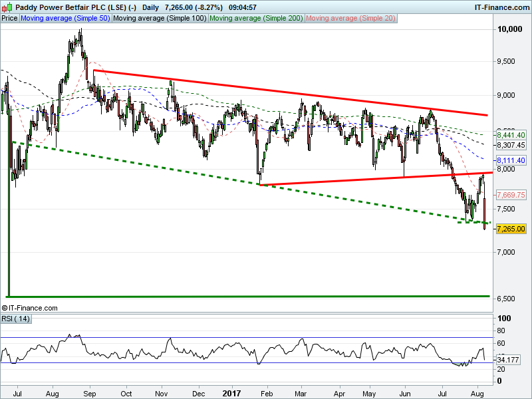Screen dimensions: 532x399
Task: Click the 6,500 price axis label
Action: [506, 299]
